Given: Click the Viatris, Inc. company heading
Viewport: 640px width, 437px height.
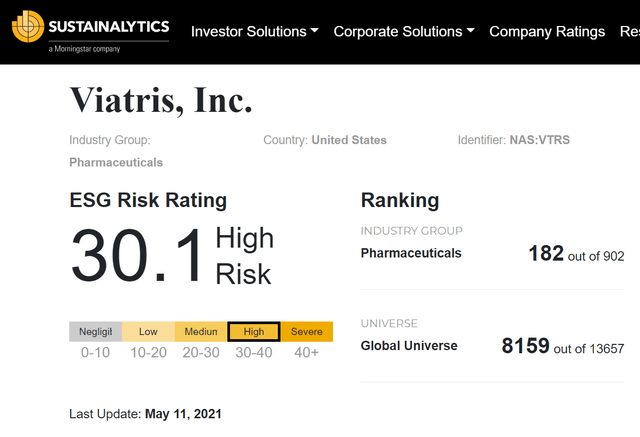Looking at the screenshot, I should [x=161, y=100].
